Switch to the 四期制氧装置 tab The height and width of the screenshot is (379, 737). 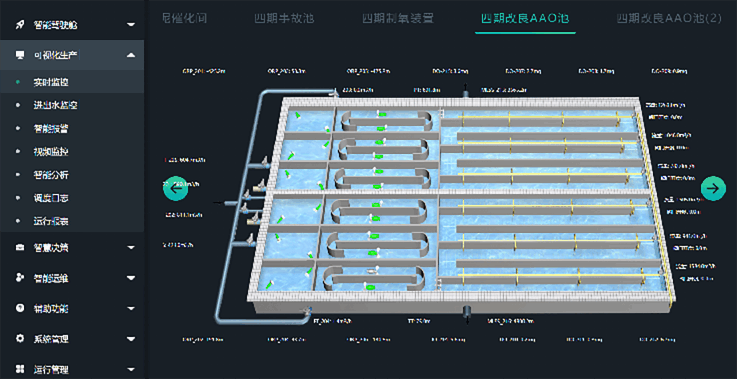tap(398, 19)
